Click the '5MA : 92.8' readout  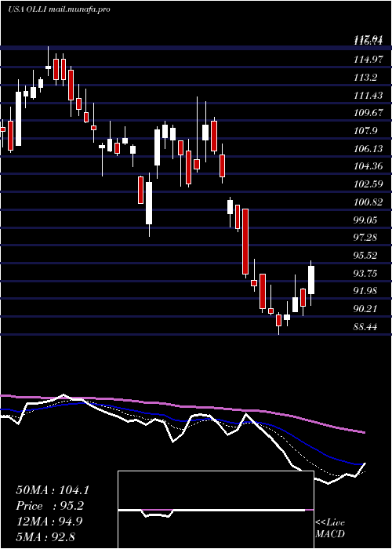45,537
